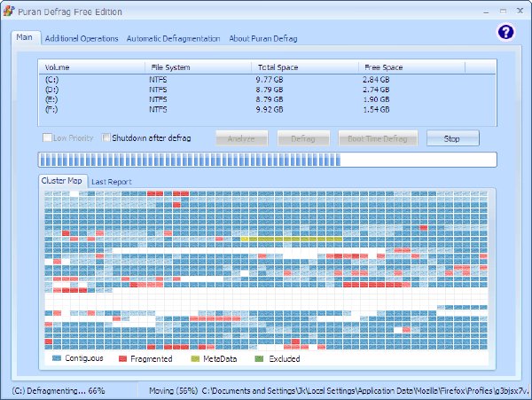Click the MetaData legend label

tap(220, 359)
